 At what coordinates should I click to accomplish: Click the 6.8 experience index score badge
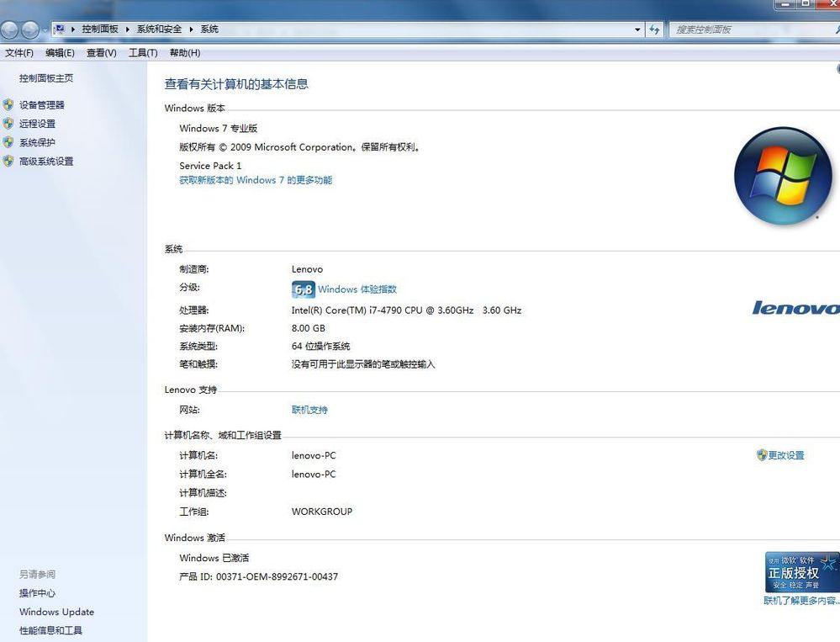(x=304, y=289)
